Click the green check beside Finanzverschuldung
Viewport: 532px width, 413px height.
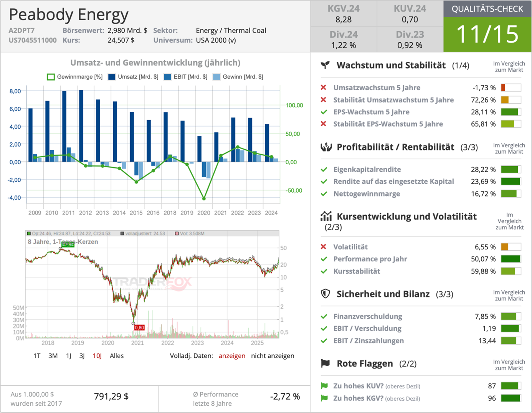[324, 317]
